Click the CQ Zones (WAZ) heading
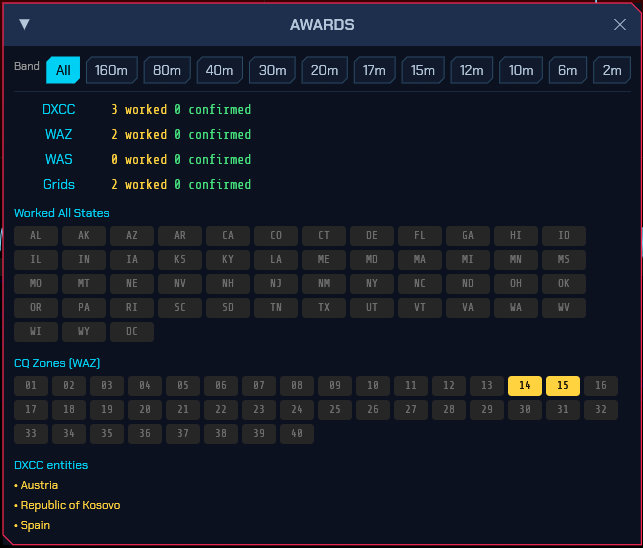The width and height of the screenshot is (643, 548). 57,363
